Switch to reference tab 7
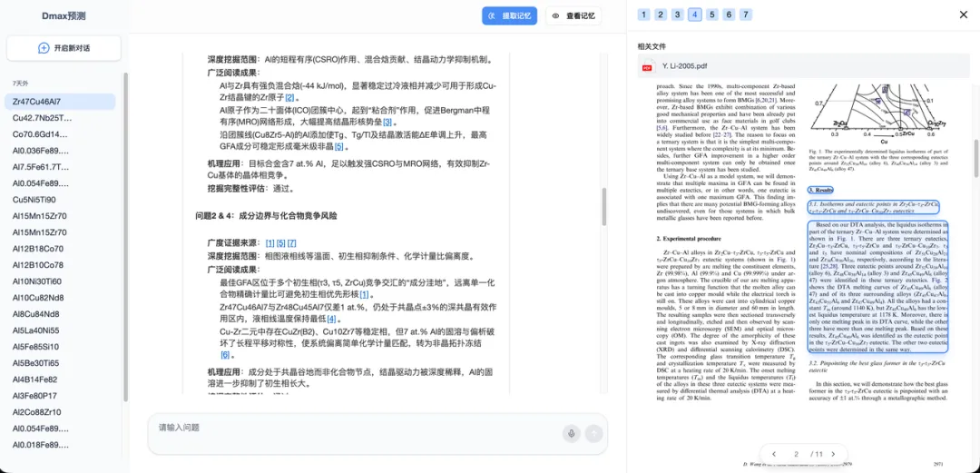The width and height of the screenshot is (980, 473). pos(746,15)
